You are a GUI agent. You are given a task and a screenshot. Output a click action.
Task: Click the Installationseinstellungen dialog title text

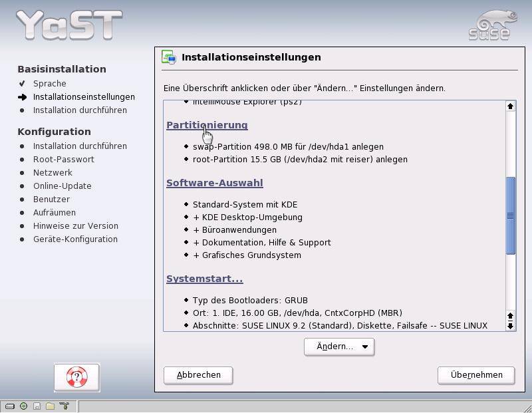point(251,57)
